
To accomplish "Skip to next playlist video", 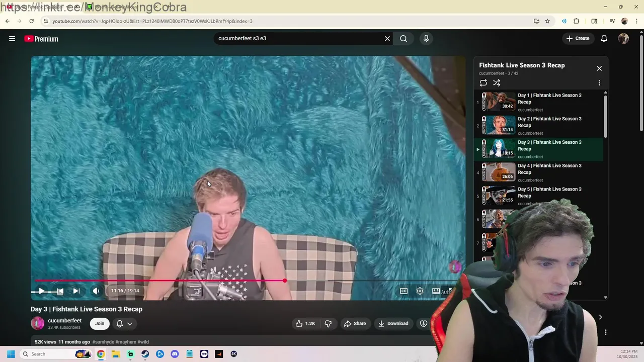I will [x=76, y=291].
